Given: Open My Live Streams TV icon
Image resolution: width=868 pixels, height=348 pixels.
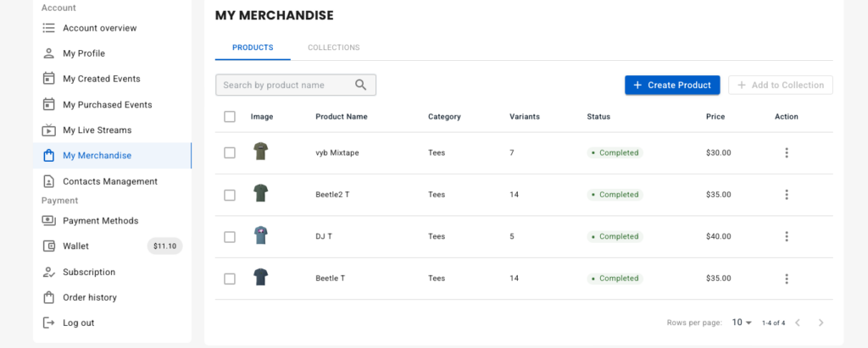Looking at the screenshot, I should coord(48,130).
